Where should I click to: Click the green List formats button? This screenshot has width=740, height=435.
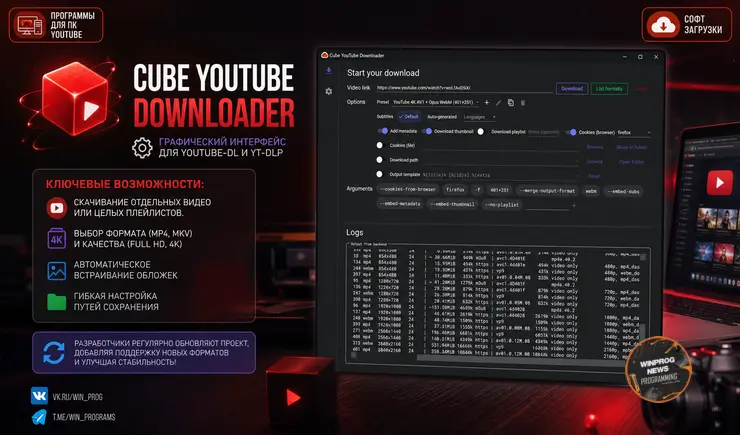click(x=609, y=88)
